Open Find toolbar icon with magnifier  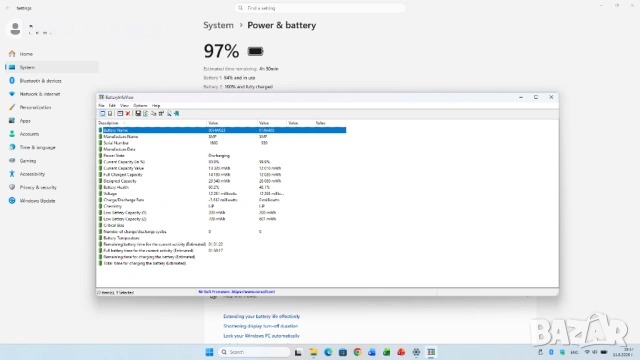coord(169,113)
